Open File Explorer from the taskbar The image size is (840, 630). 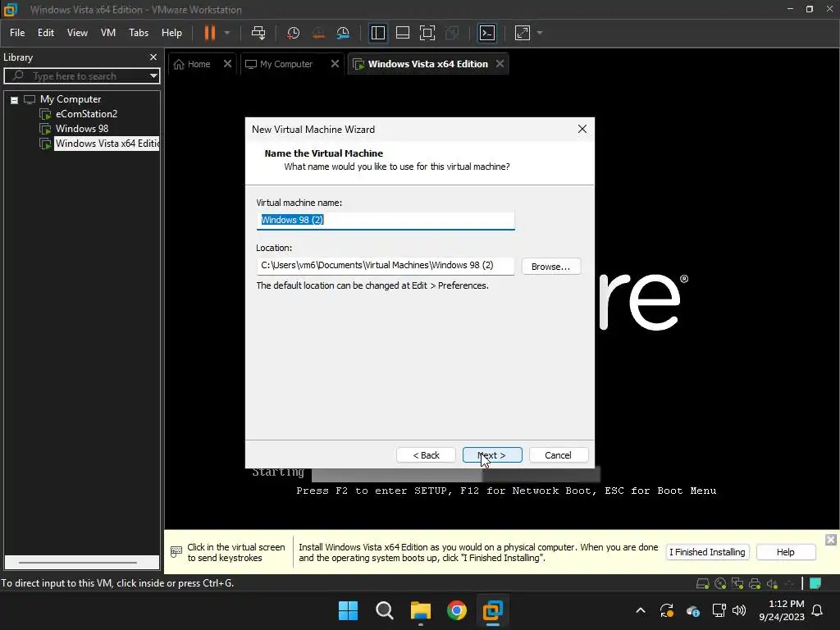421,610
